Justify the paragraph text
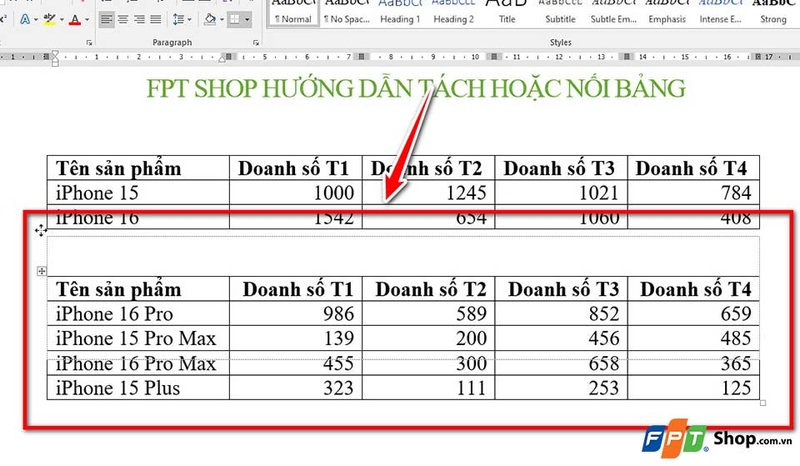Screen dimensions: 800x466 (156, 19)
